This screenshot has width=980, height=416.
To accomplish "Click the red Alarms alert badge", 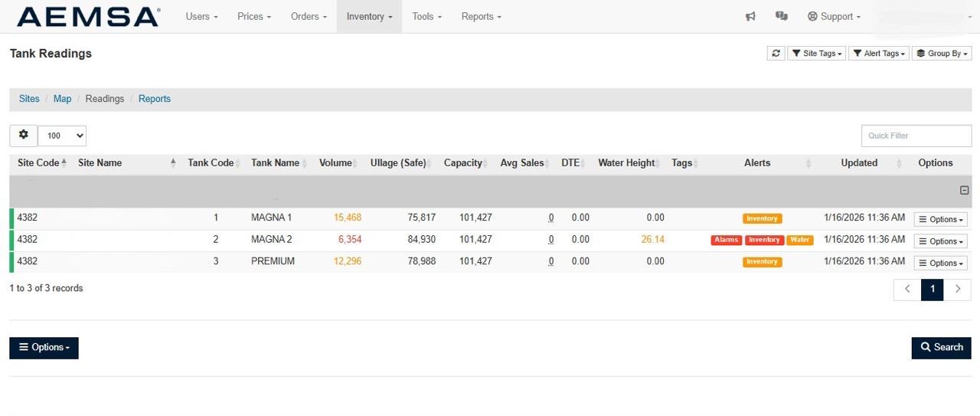I will 726,240.
